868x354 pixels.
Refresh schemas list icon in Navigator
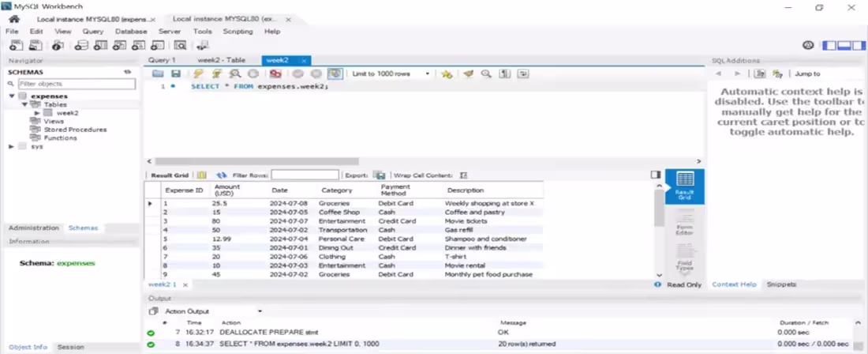[127, 72]
